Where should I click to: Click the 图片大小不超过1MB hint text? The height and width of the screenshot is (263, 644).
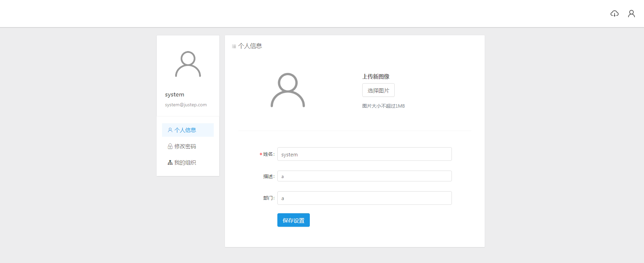click(x=384, y=106)
